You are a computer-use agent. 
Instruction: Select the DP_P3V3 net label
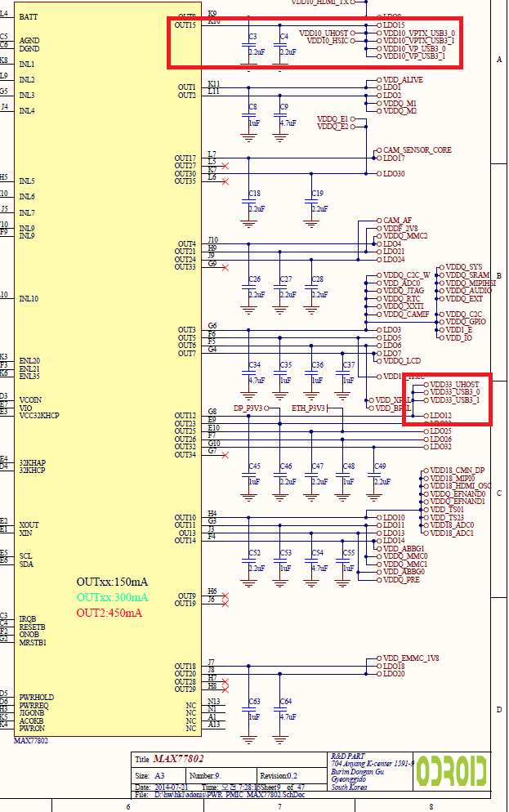tap(250, 408)
